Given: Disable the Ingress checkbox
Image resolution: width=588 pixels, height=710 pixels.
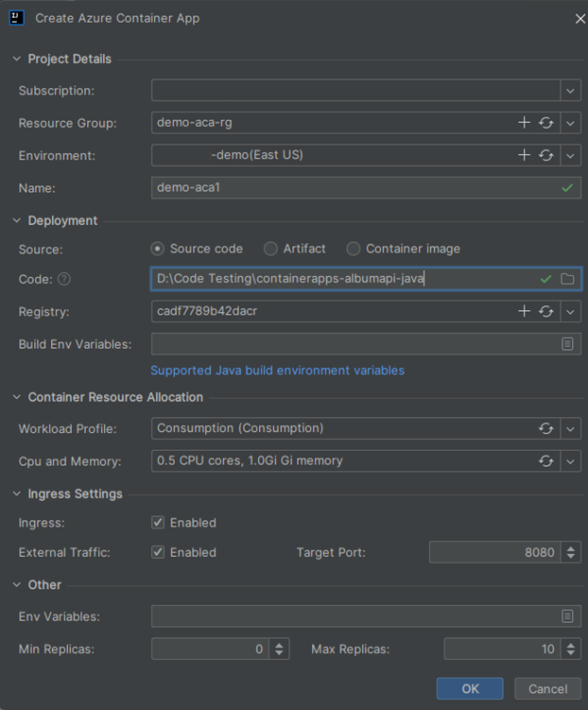Looking at the screenshot, I should (x=159, y=523).
